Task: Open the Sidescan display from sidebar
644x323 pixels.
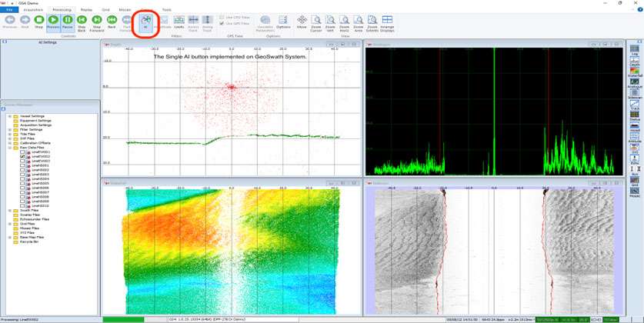Action: pos(635,94)
